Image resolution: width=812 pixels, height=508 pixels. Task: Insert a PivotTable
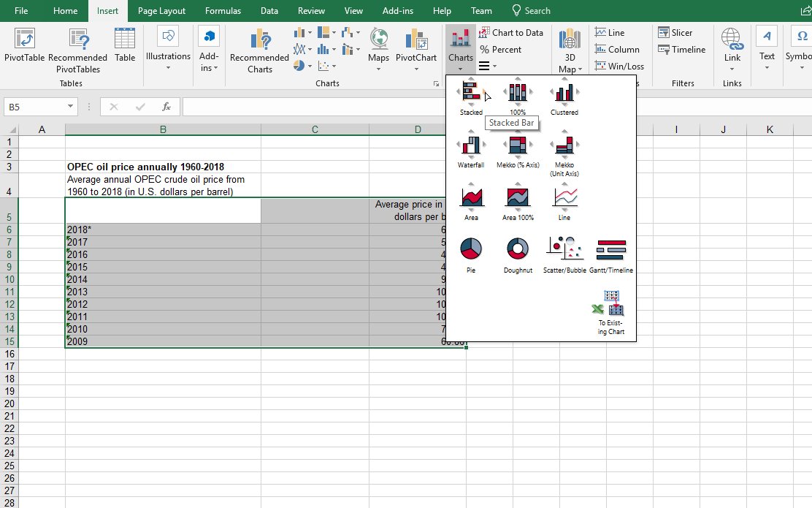tap(24, 45)
